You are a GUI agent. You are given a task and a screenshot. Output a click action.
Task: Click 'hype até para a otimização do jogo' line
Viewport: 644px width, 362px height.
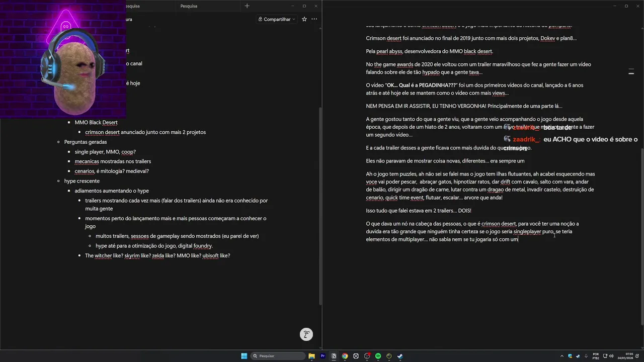[154, 246]
